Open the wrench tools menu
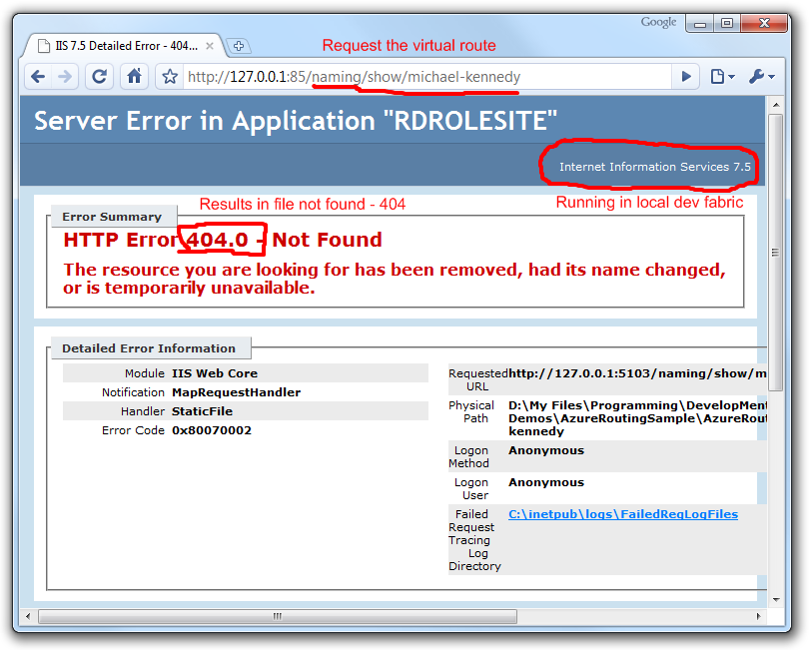 [x=760, y=77]
